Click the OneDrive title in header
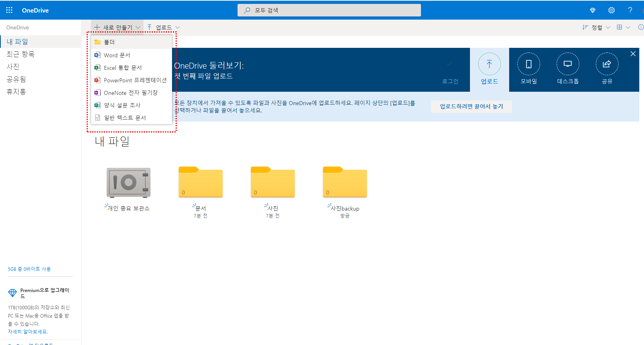The width and height of the screenshot is (644, 345). (35, 11)
